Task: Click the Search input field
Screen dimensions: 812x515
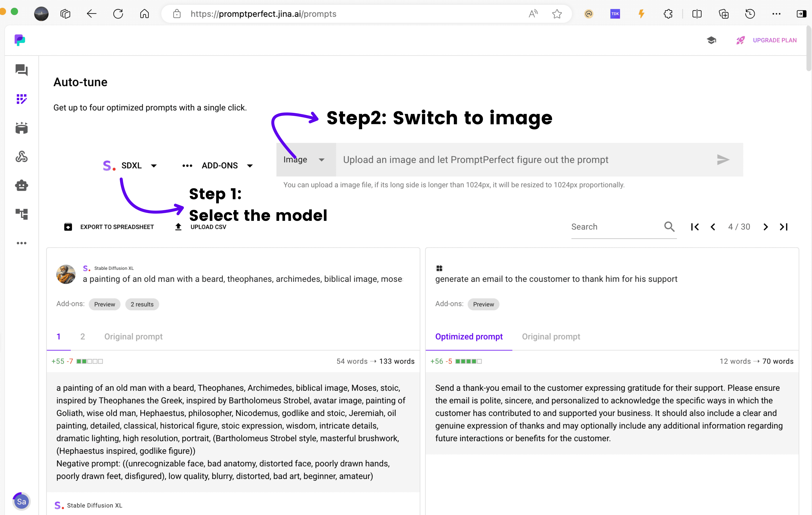Action: tap(614, 227)
